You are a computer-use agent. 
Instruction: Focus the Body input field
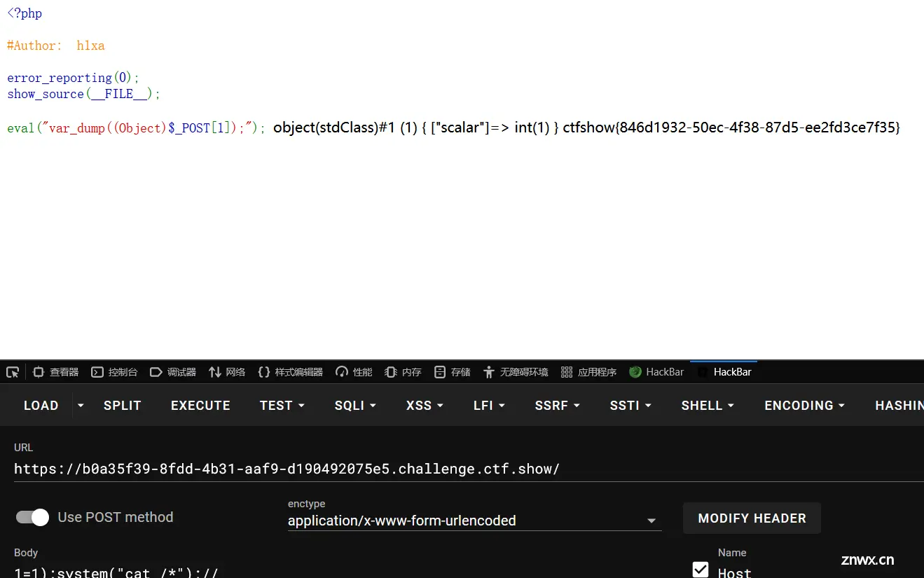pyautogui.click(x=343, y=572)
